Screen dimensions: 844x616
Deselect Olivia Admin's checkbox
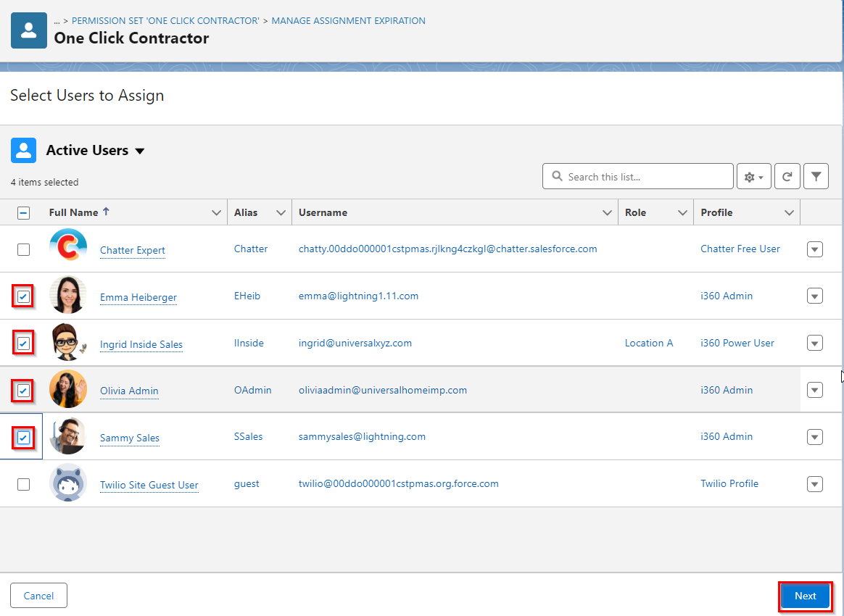[23, 389]
